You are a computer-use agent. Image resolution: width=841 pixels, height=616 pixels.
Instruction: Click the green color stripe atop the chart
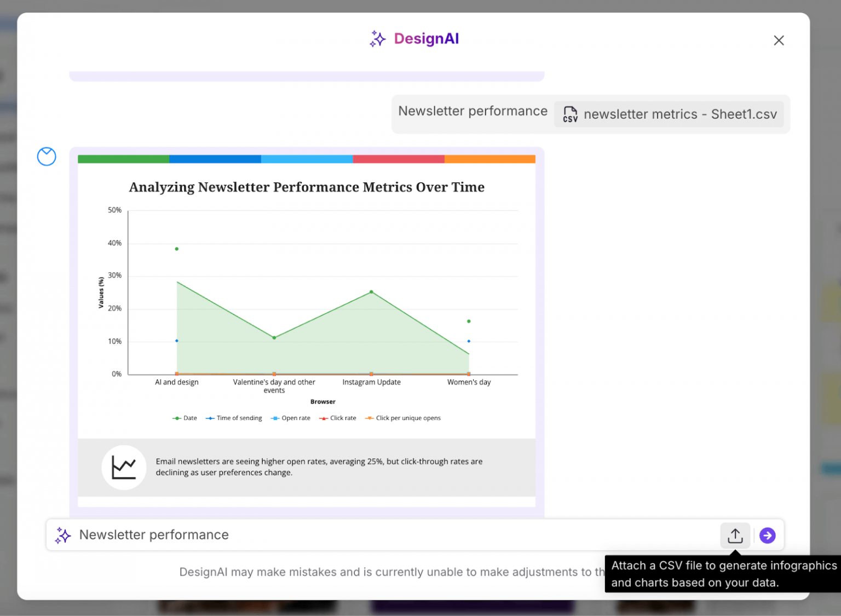coord(123,159)
